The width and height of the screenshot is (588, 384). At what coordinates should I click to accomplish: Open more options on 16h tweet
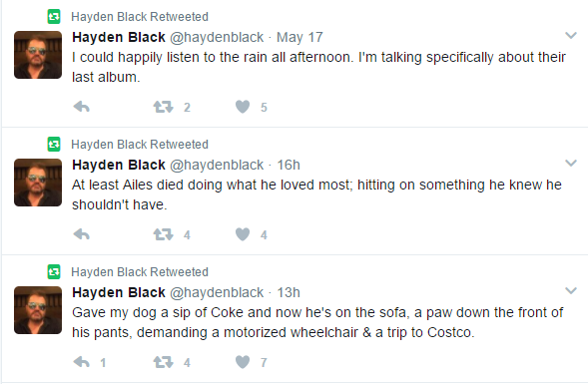tap(571, 164)
